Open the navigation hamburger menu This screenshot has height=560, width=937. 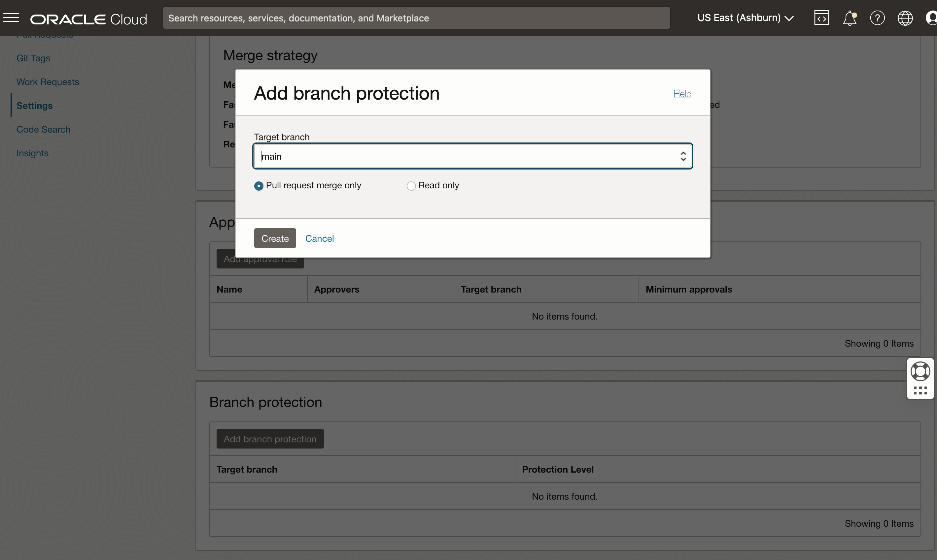[11, 17]
